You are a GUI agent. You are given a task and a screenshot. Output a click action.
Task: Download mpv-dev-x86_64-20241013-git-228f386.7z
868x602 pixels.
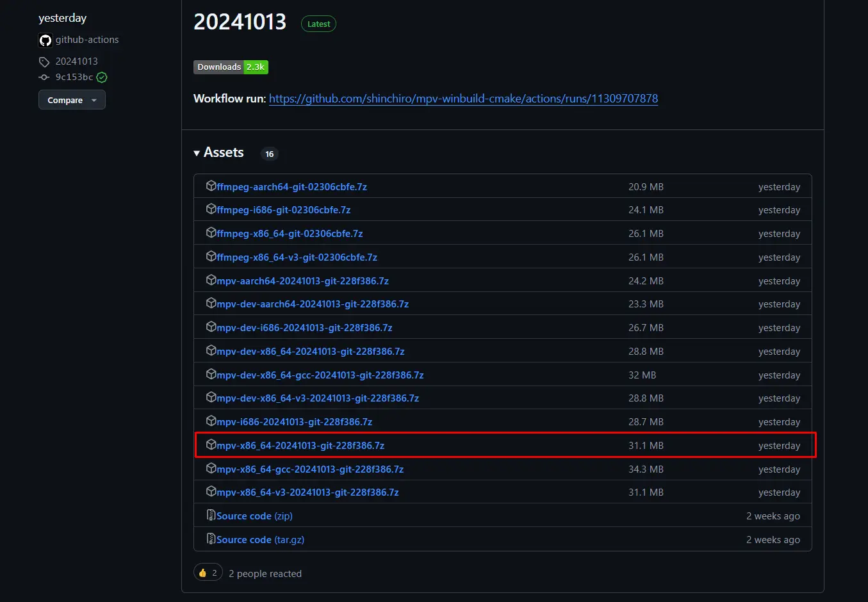coord(311,352)
